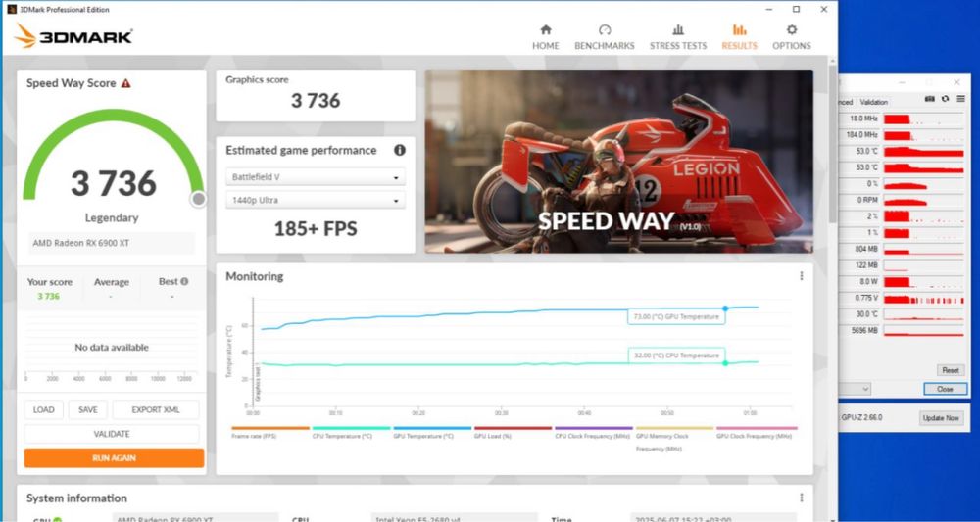Toggle the CPU Temperature (°C) legend
This screenshot has width=980, height=522.
click(x=351, y=432)
